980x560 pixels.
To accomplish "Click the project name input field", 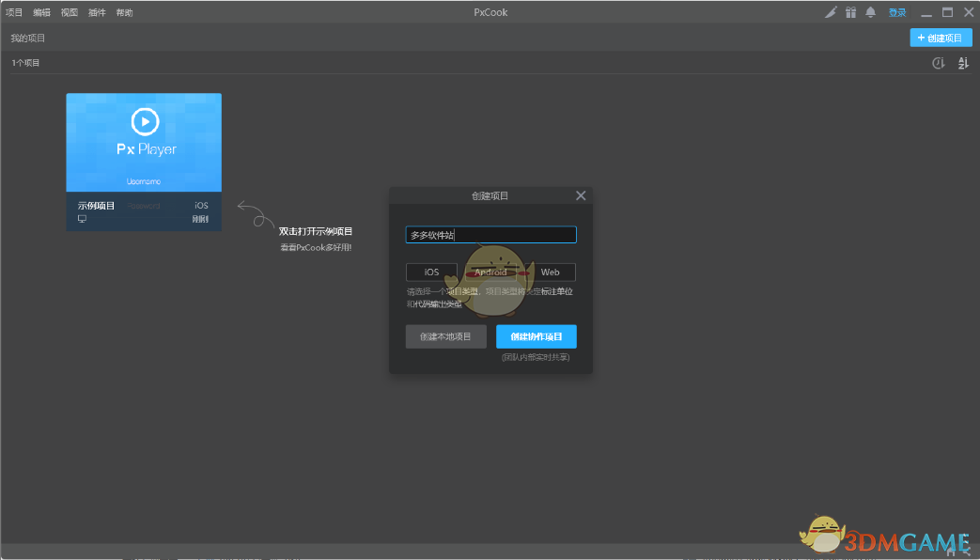I will [x=490, y=235].
